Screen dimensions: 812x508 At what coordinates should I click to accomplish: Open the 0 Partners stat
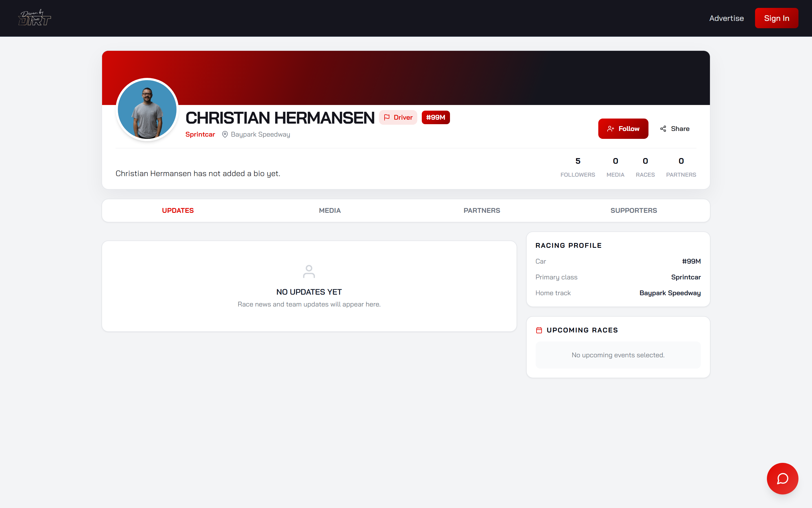tap(681, 167)
